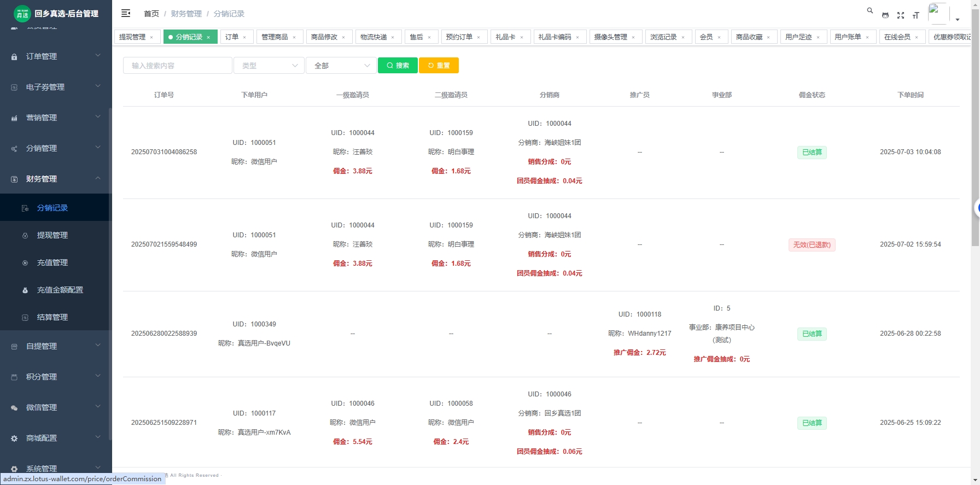Screen dimensions: 980x485
Task: Click the 首页 breadcrumb link
Action: pos(151,14)
